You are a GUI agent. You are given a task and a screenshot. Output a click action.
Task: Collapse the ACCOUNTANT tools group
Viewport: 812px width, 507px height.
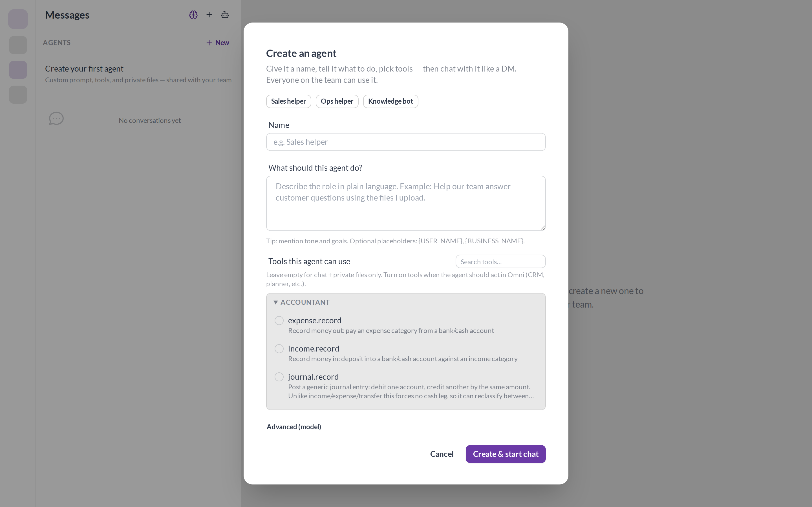(x=302, y=302)
